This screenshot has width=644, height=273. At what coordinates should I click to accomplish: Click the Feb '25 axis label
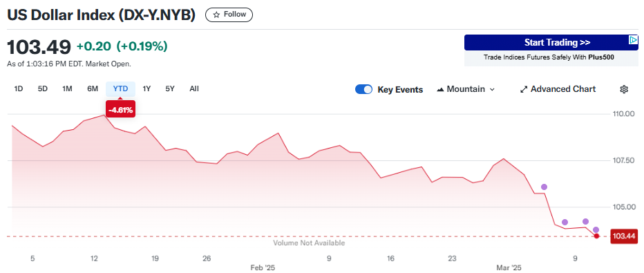pos(263,267)
